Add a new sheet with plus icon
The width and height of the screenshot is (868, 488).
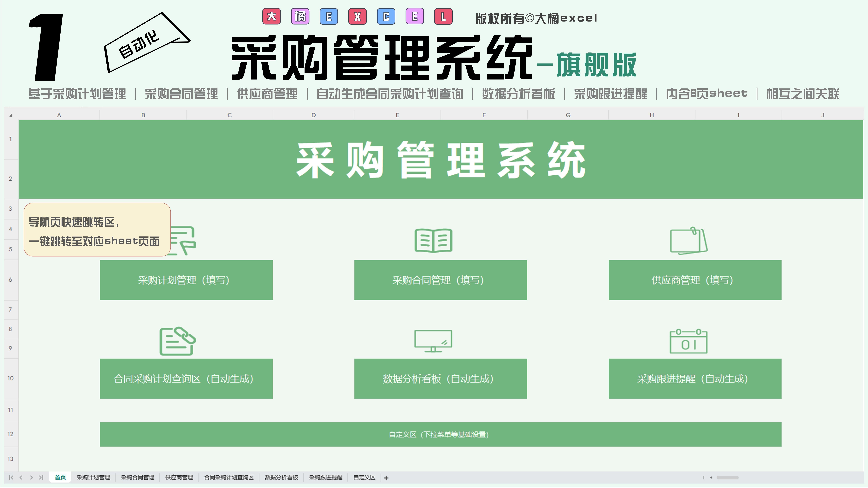tap(386, 478)
